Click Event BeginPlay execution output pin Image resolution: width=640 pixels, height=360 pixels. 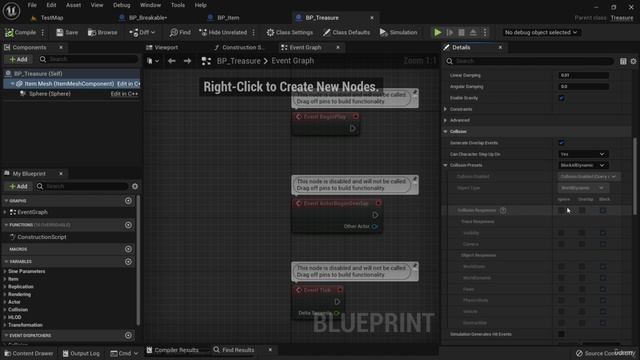click(x=353, y=128)
